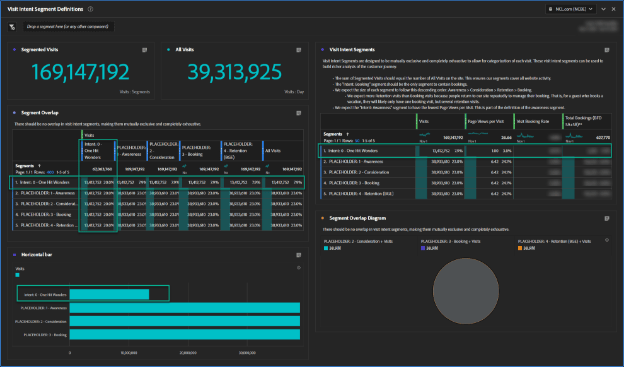The image size is (624, 367).
Task: Click Total Bookings sparkline
Action: coord(574,136)
